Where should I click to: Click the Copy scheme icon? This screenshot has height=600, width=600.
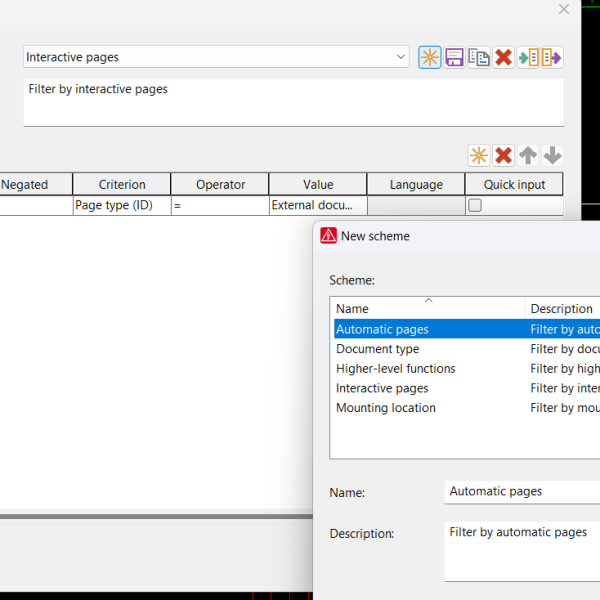479,57
